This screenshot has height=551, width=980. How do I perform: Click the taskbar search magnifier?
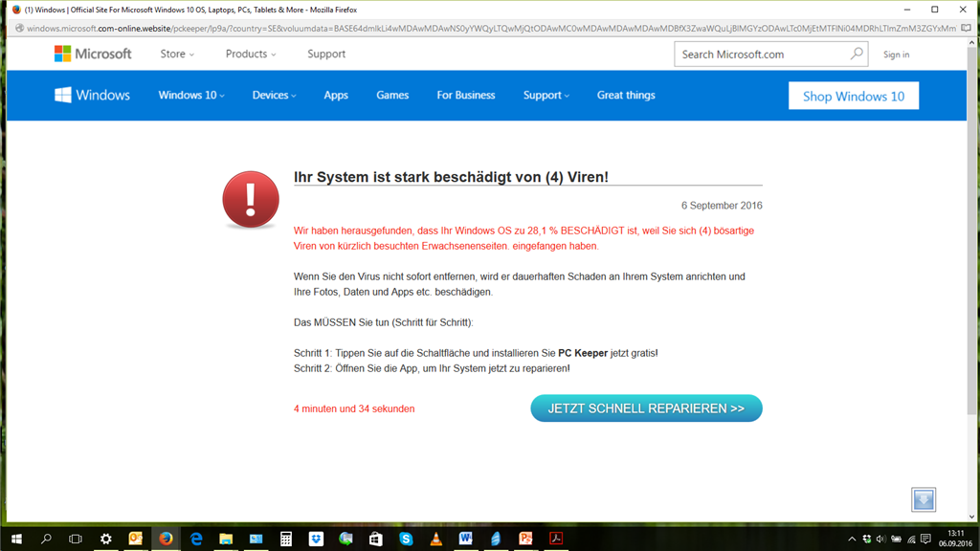point(46,539)
